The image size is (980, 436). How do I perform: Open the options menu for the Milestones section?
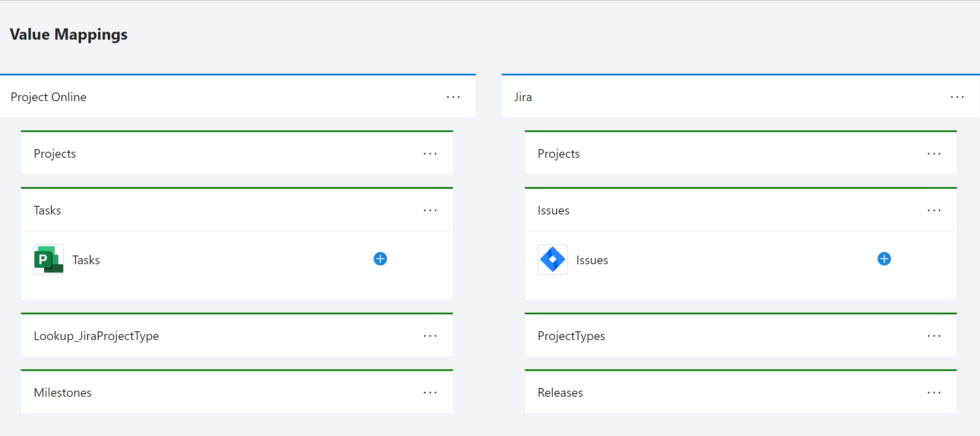(430, 392)
